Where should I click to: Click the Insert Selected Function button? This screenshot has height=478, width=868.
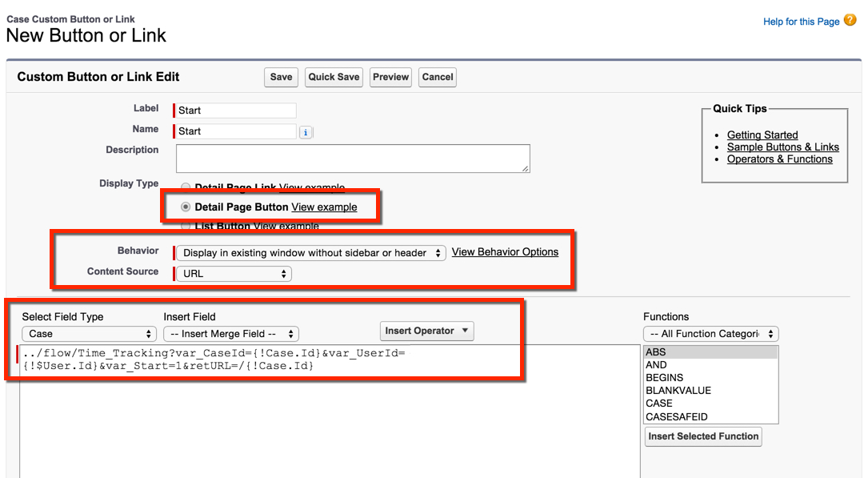coord(703,436)
